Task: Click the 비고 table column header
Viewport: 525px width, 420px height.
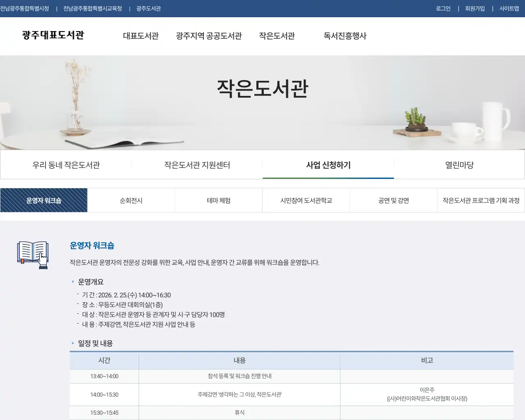Action: 427,361
